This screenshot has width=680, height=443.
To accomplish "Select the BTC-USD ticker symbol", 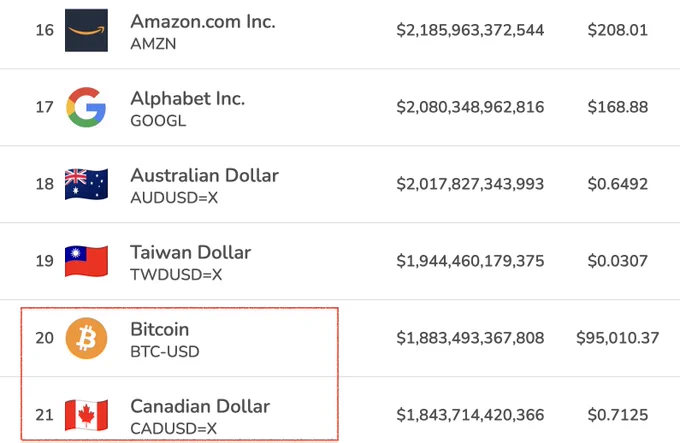I will pyautogui.click(x=165, y=352).
